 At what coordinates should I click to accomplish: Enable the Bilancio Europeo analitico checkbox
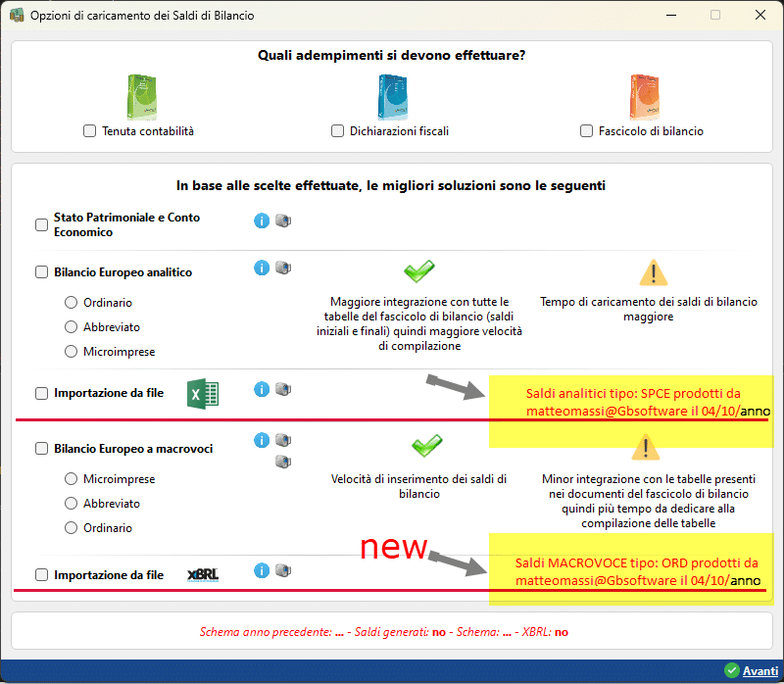(41, 272)
